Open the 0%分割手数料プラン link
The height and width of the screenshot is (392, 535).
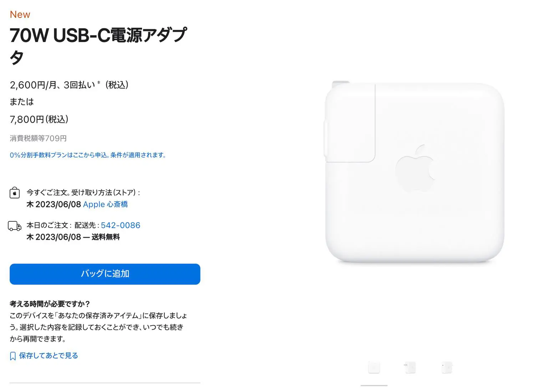pyautogui.click(x=88, y=155)
